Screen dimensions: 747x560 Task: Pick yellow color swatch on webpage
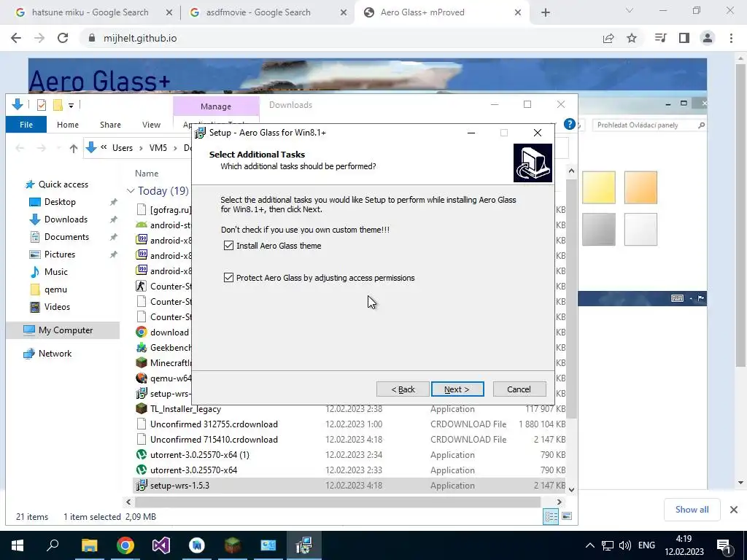[x=599, y=187]
